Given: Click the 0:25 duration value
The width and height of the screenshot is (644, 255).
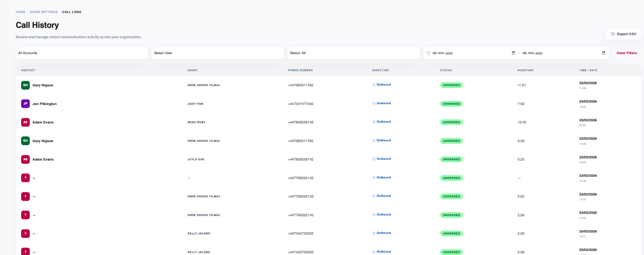Looking at the screenshot, I should tap(521, 159).
